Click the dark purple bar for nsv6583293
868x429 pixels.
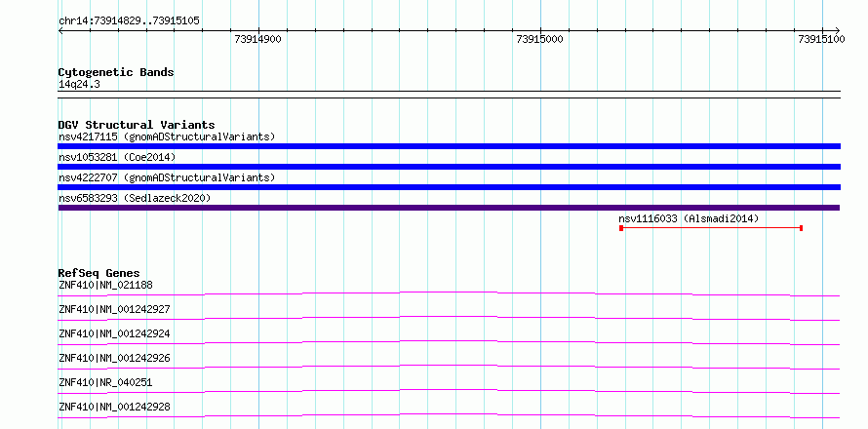pos(449,208)
